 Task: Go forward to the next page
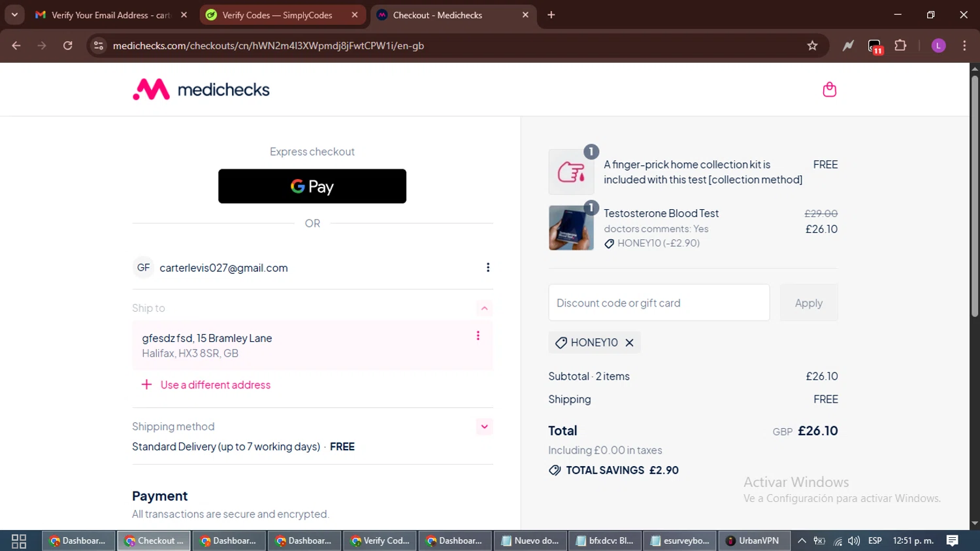pyautogui.click(x=42, y=46)
